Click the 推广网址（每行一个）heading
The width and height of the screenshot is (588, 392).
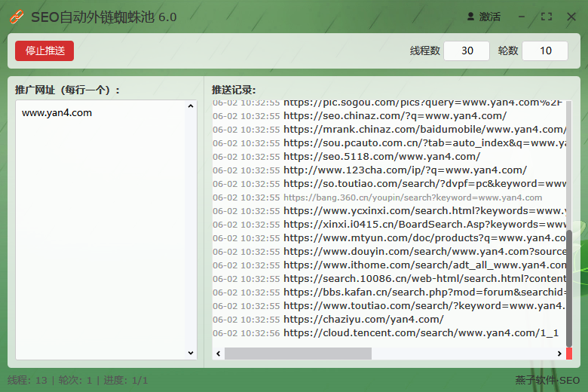pyautogui.click(x=68, y=90)
